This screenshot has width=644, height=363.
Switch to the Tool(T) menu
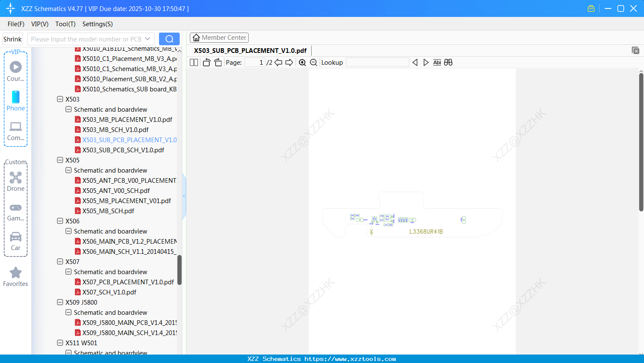[x=65, y=24]
